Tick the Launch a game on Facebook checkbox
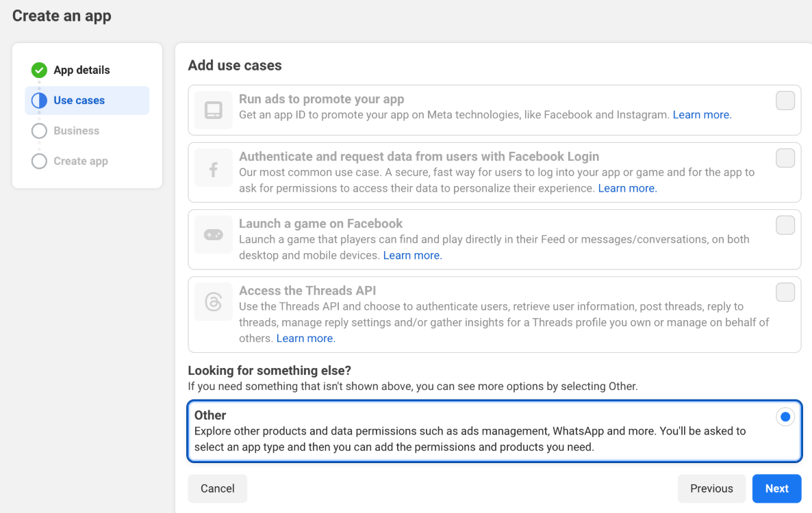The height and width of the screenshot is (513, 812). [x=785, y=225]
